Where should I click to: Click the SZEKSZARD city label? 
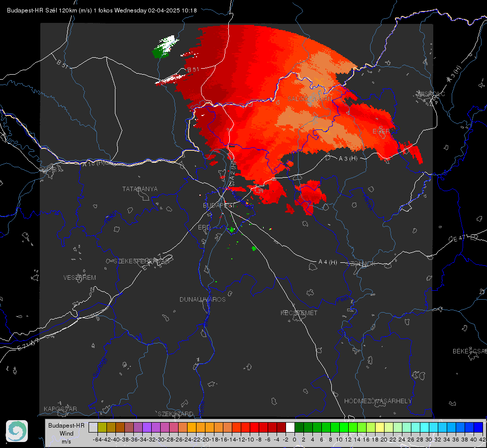(176, 414)
